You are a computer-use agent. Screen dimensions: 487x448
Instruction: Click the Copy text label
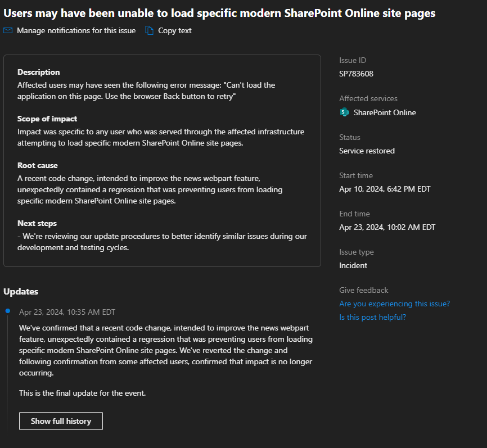pyautogui.click(x=174, y=30)
